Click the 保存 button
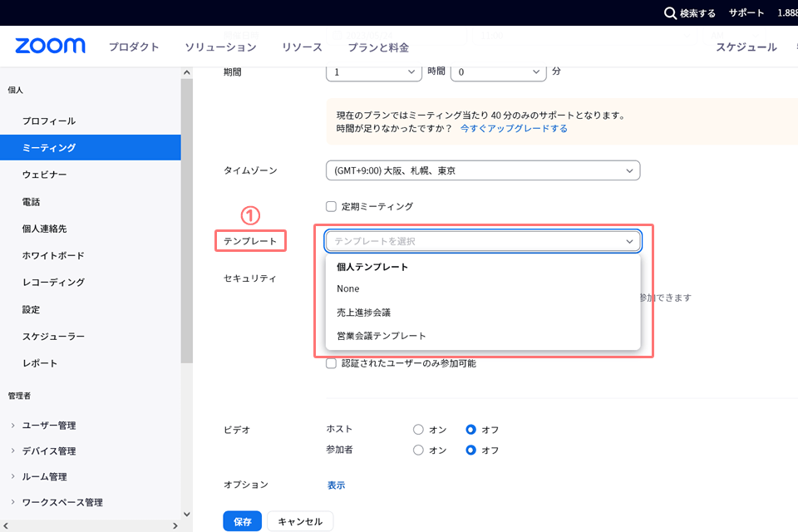 tap(242, 521)
